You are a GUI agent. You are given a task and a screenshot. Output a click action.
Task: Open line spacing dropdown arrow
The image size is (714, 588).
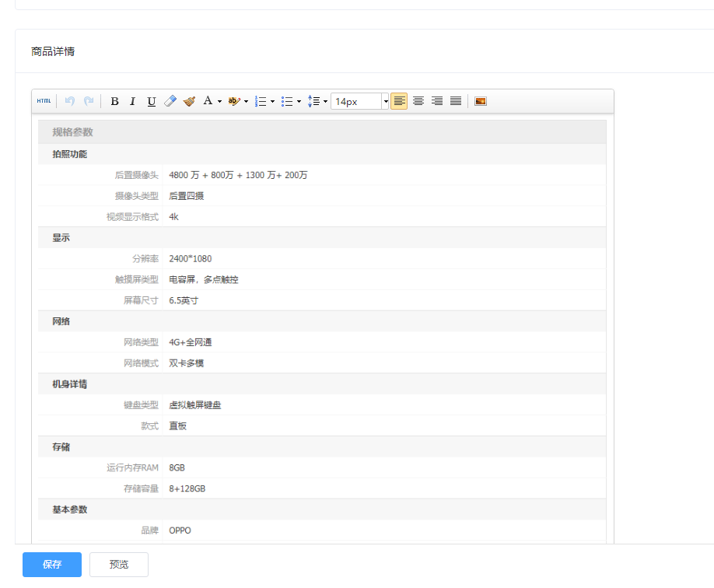(325, 102)
